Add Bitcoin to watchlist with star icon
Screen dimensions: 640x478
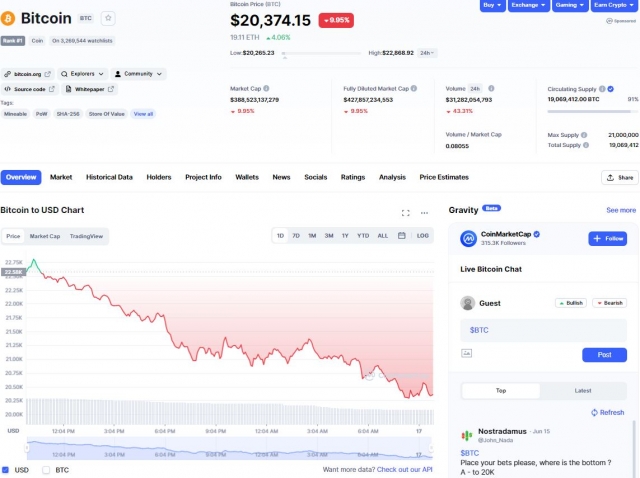(108, 18)
